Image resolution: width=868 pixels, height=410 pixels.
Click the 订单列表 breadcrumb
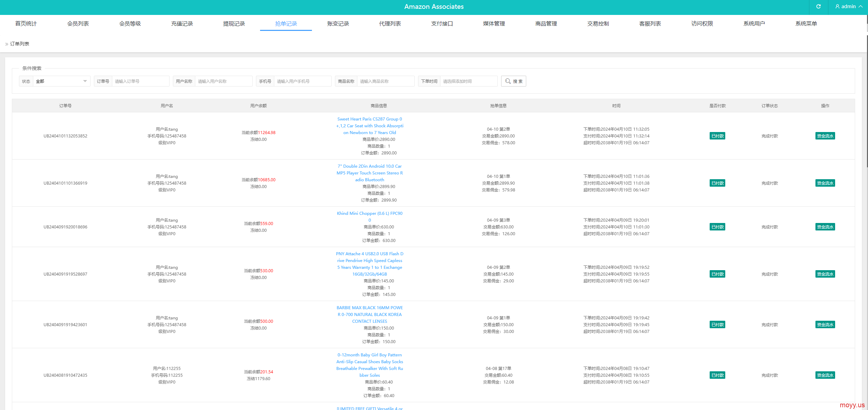point(20,44)
